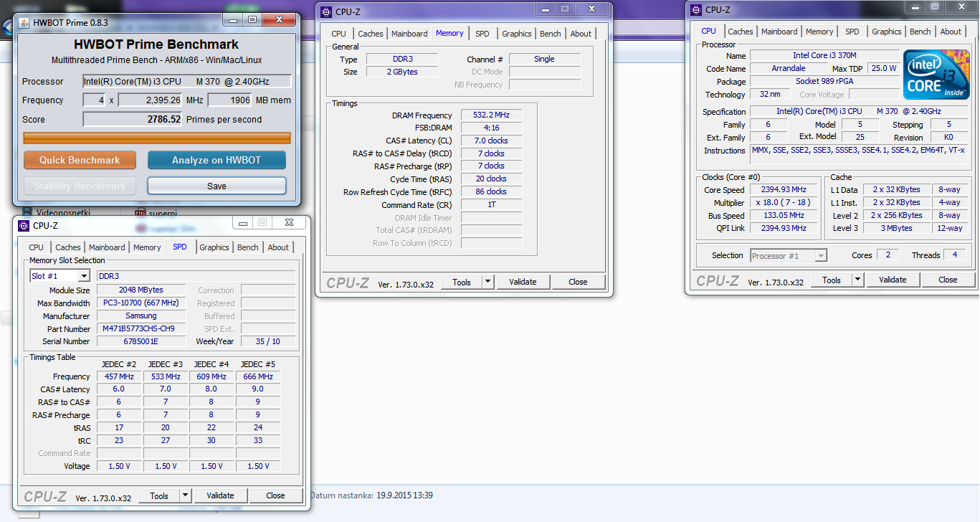The image size is (980, 522).
Task: Click the FSB:DRAM value 4:16
Action: pyautogui.click(x=491, y=128)
